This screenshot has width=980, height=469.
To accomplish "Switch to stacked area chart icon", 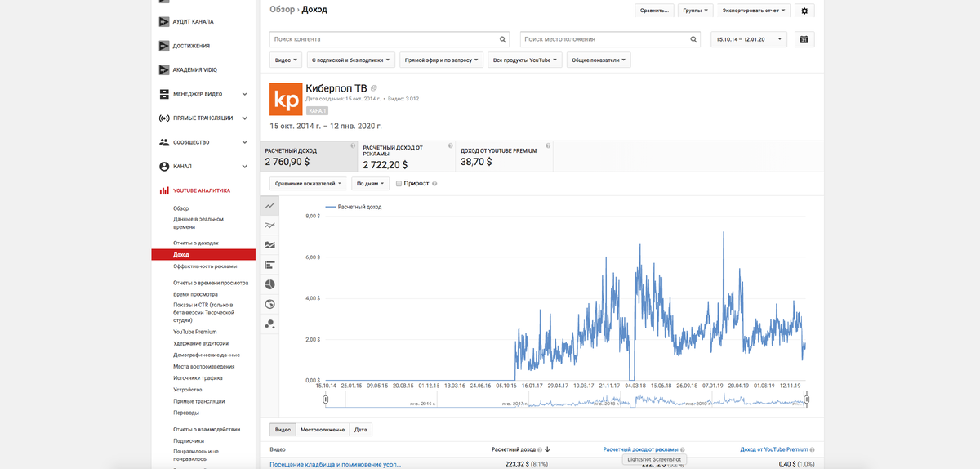I will point(269,244).
